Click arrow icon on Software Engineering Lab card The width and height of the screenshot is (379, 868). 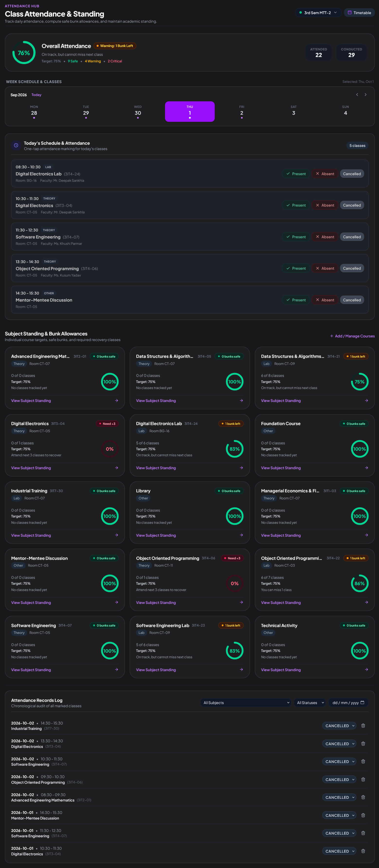(x=241, y=669)
